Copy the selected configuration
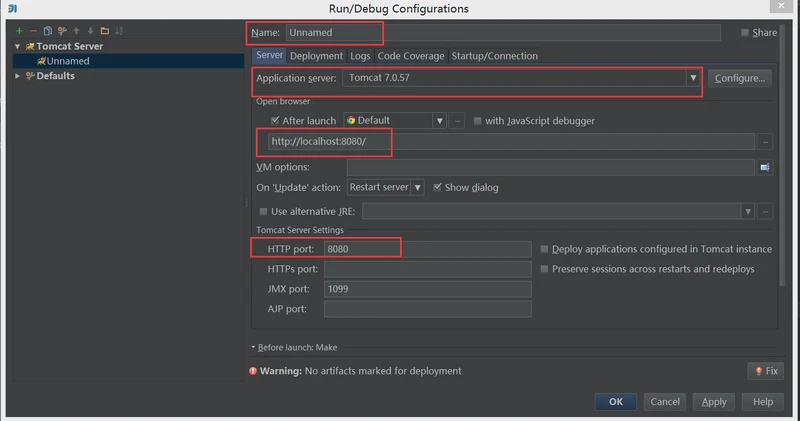 click(47, 31)
